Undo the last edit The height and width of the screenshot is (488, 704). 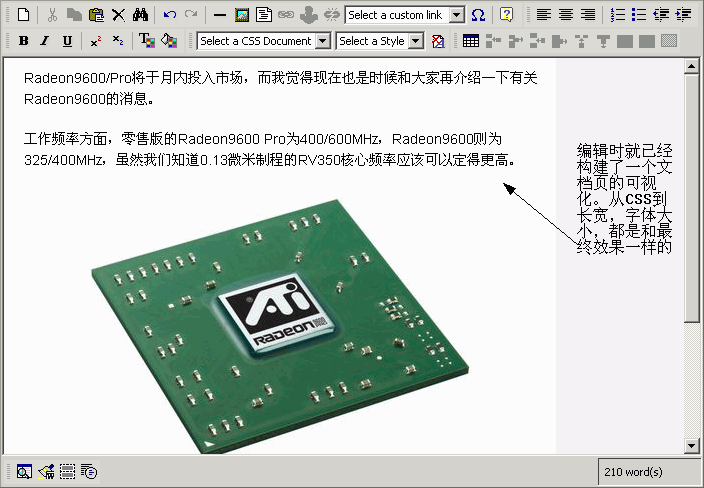170,15
